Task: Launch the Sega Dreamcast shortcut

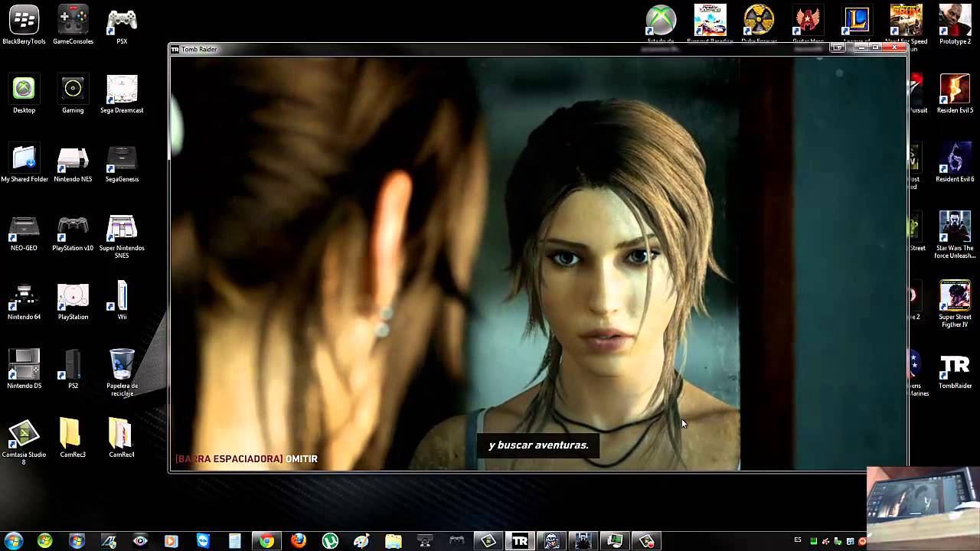Action: pos(122,95)
